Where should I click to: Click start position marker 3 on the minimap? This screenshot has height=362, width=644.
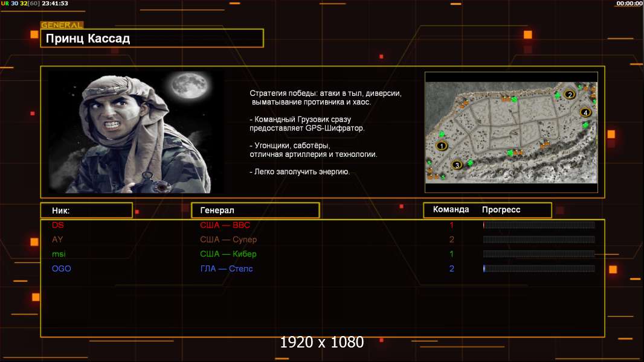pyautogui.click(x=457, y=165)
